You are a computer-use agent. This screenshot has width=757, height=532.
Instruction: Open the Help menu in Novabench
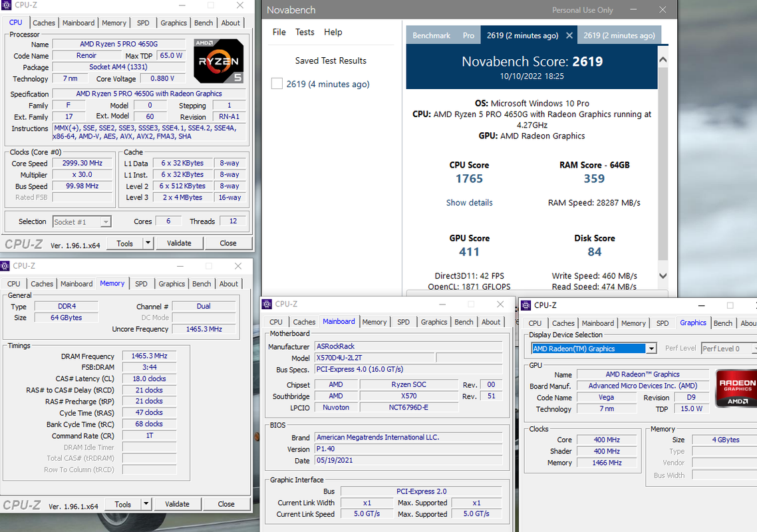[333, 32]
